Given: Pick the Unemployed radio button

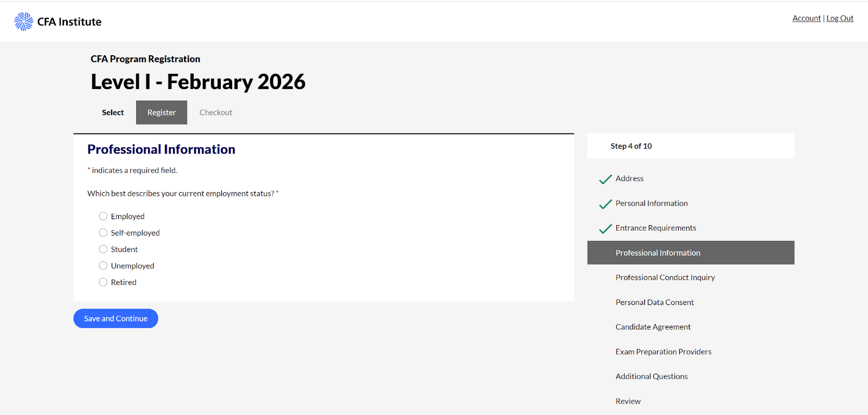Looking at the screenshot, I should tap(103, 266).
